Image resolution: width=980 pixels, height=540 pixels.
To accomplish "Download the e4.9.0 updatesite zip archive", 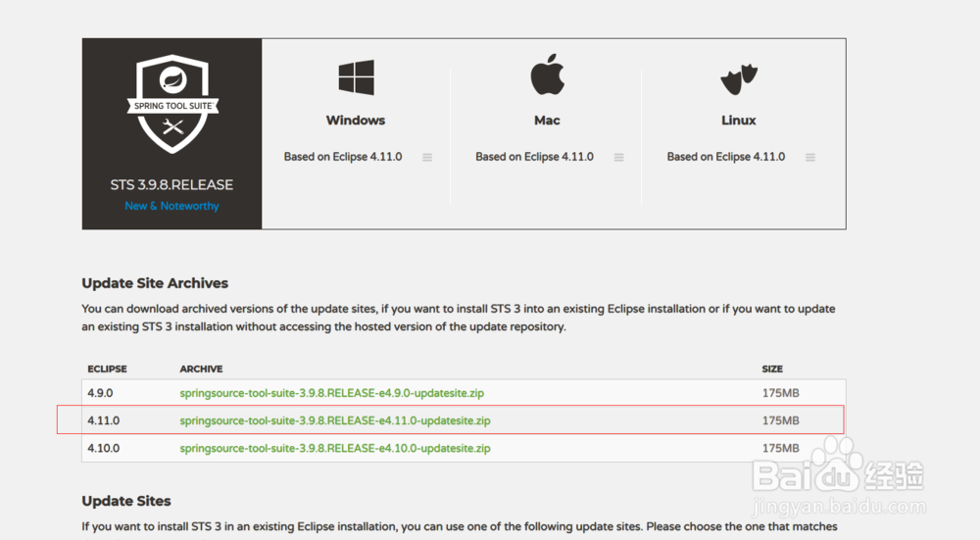I will pyautogui.click(x=331, y=393).
